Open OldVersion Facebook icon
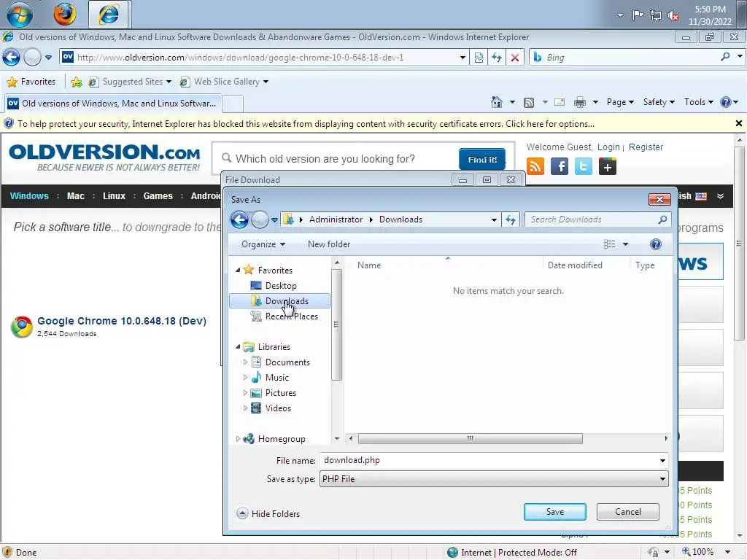The image size is (747, 560). click(560, 167)
